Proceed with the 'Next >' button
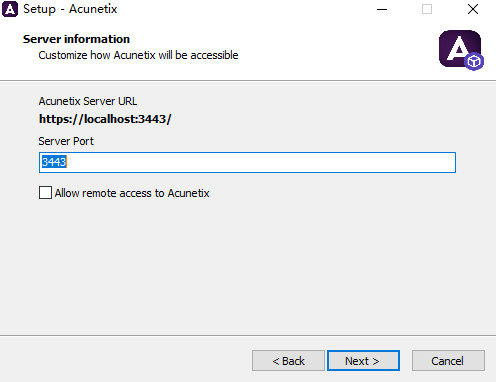 (363, 361)
